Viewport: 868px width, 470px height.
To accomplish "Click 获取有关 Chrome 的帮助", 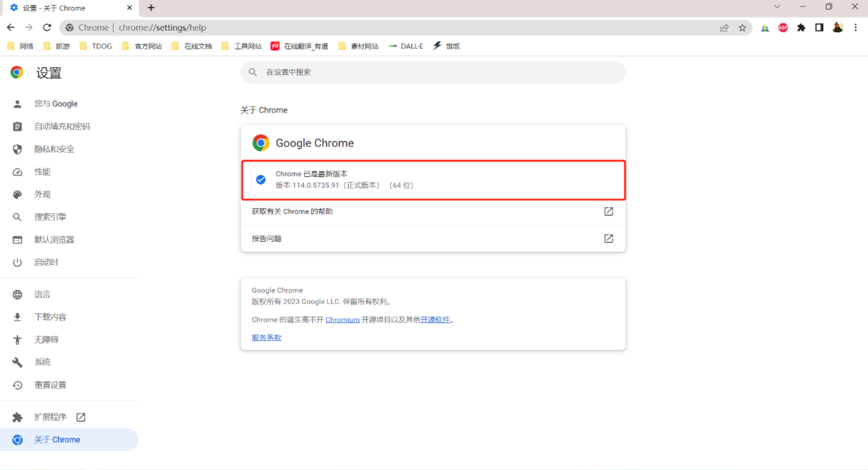I will (292, 211).
